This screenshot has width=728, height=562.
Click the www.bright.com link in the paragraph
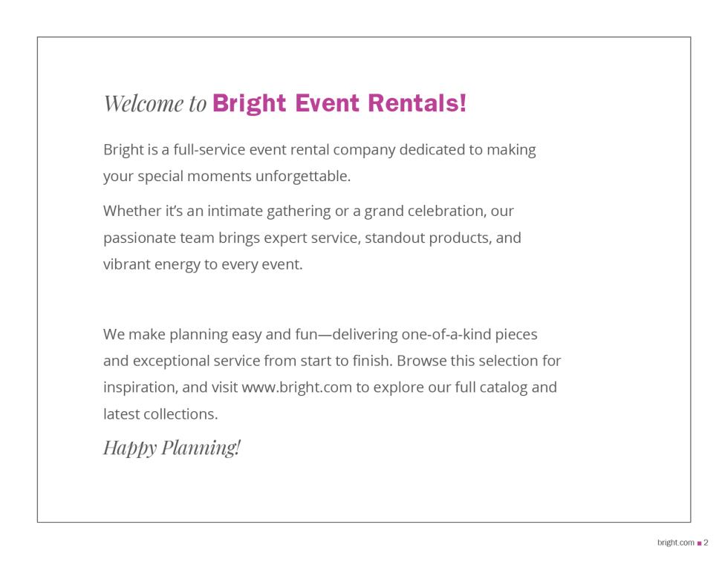pyautogui.click(x=296, y=387)
